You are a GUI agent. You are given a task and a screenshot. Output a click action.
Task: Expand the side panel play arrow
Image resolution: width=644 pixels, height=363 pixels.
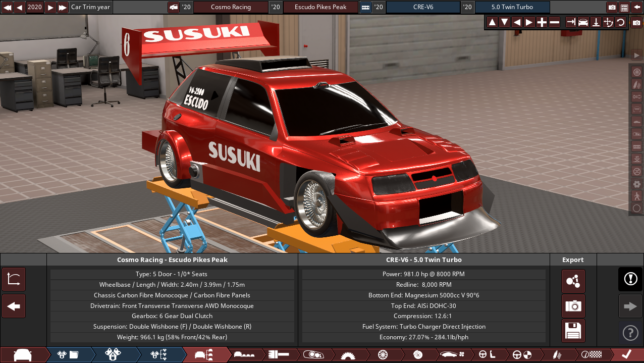point(636,55)
